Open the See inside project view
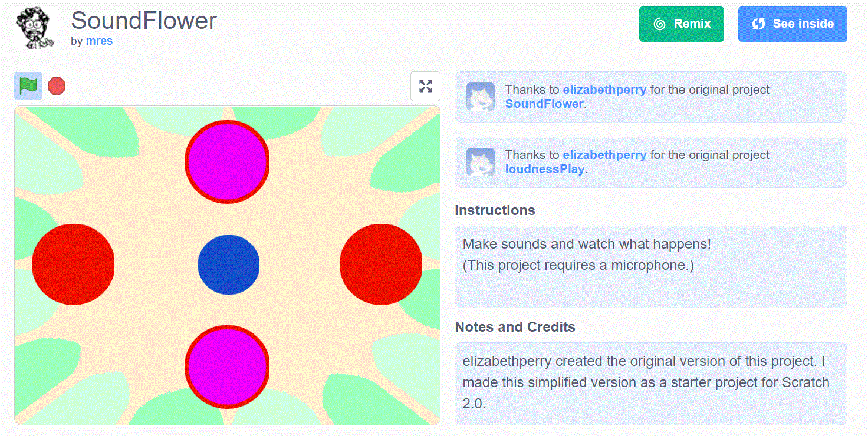 [792, 24]
